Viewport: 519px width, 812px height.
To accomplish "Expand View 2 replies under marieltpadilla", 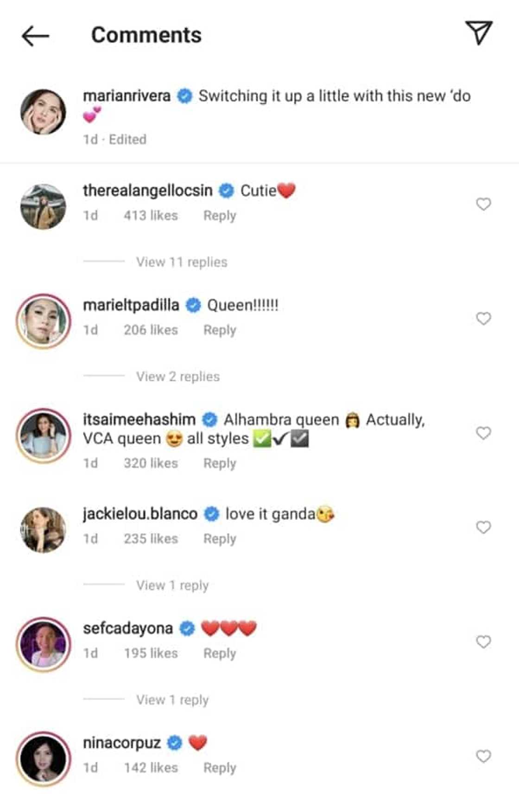I will coord(178,377).
